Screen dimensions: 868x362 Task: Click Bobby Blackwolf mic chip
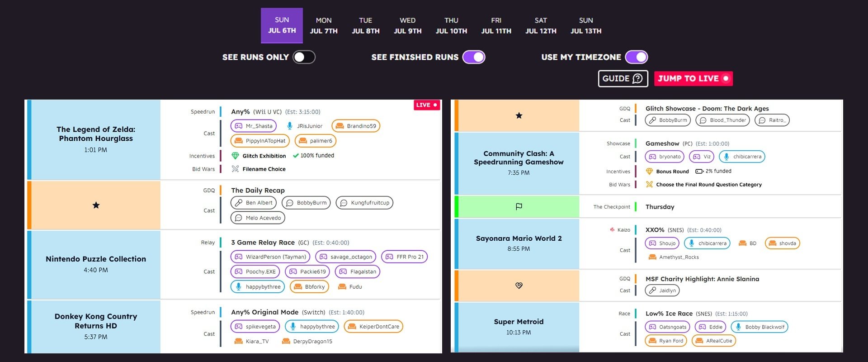click(x=759, y=327)
